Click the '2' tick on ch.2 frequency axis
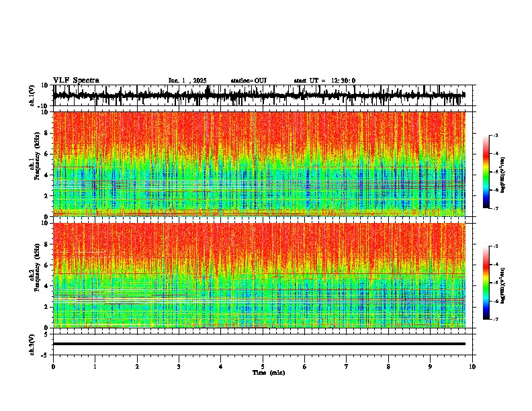This screenshot has height=411, width=532. coord(46,307)
